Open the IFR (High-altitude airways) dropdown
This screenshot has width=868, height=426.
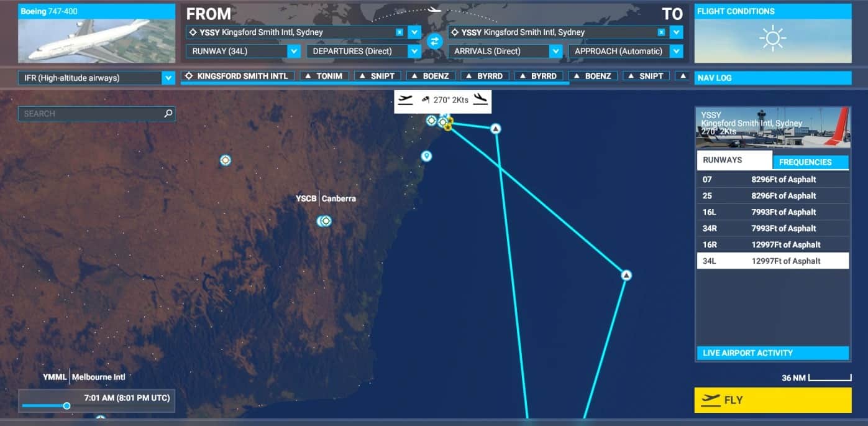[x=168, y=78]
